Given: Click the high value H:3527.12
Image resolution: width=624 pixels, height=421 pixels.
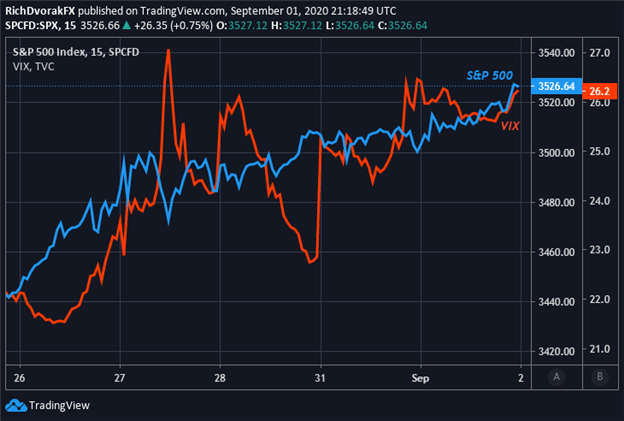Looking at the screenshot, I should point(296,25).
